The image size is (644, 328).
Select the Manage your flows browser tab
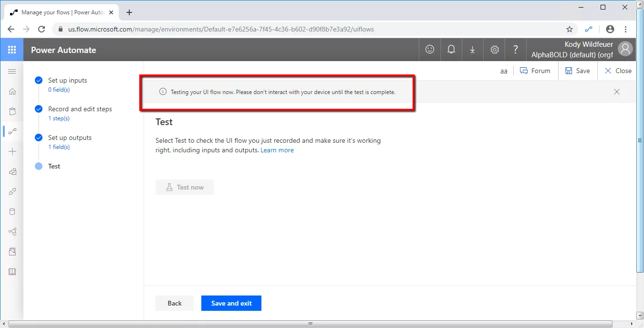tap(62, 12)
